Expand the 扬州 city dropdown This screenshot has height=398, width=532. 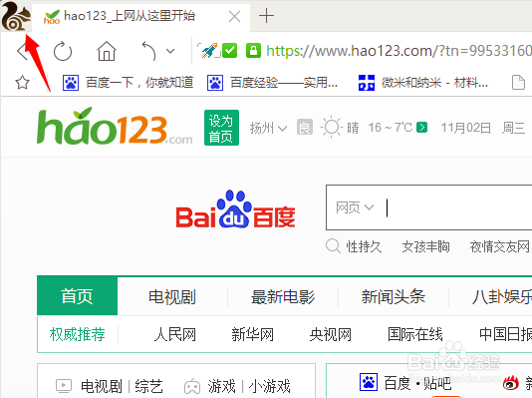(x=268, y=128)
